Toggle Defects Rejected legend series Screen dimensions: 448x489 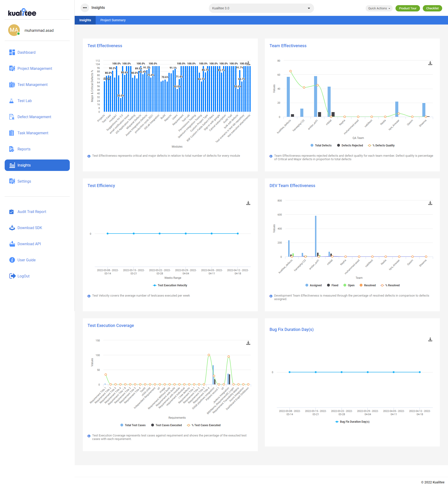[x=350, y=145]
